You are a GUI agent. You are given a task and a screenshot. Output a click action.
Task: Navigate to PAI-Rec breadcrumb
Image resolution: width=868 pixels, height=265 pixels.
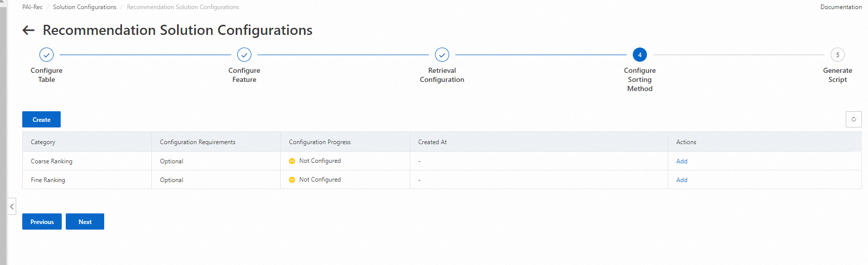[x=32, y=7]
